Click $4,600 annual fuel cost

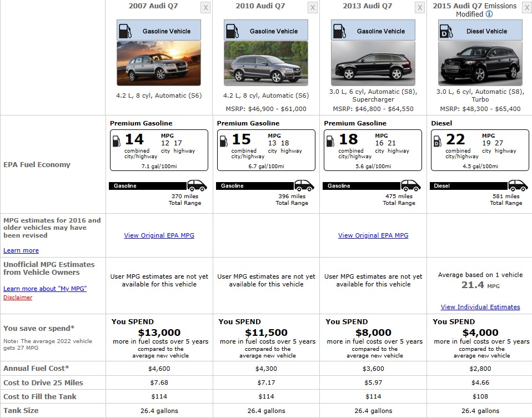point(159,369)
